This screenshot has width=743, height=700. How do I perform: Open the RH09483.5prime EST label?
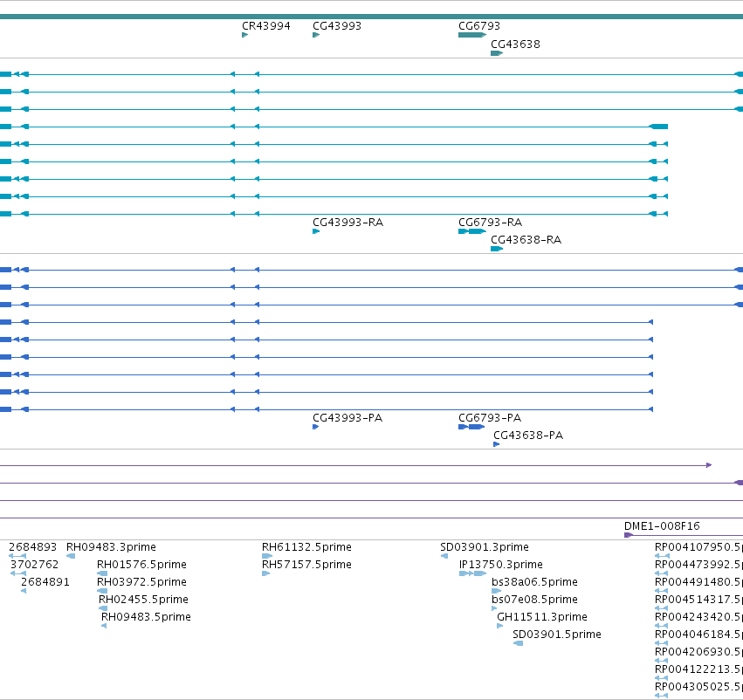(146, 617)
